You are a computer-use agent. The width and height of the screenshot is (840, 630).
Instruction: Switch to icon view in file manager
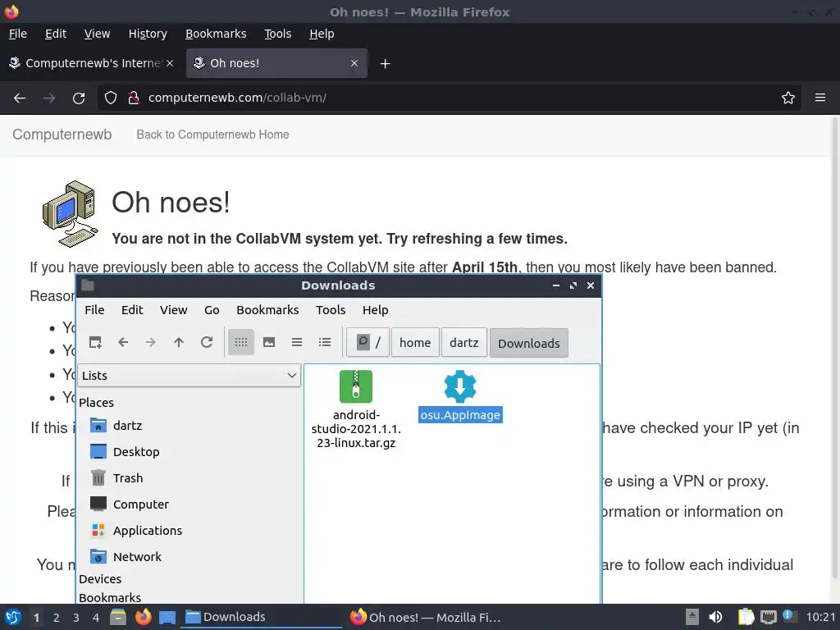click(241, 342)
